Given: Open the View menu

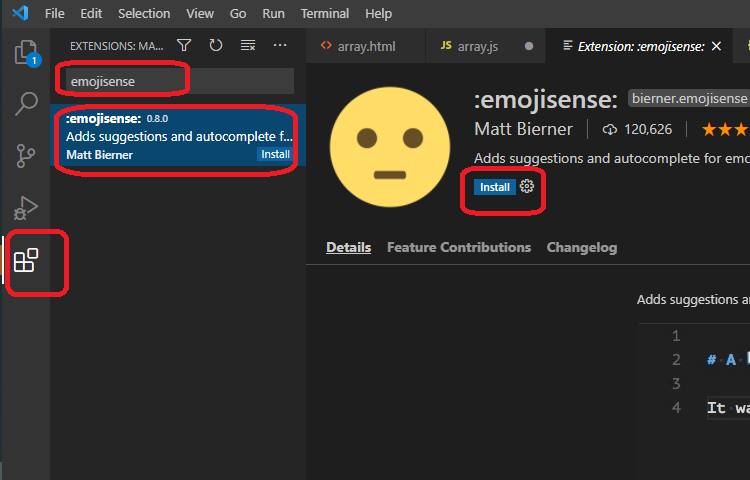Looking at the screenshot, I should pos(200,13).
